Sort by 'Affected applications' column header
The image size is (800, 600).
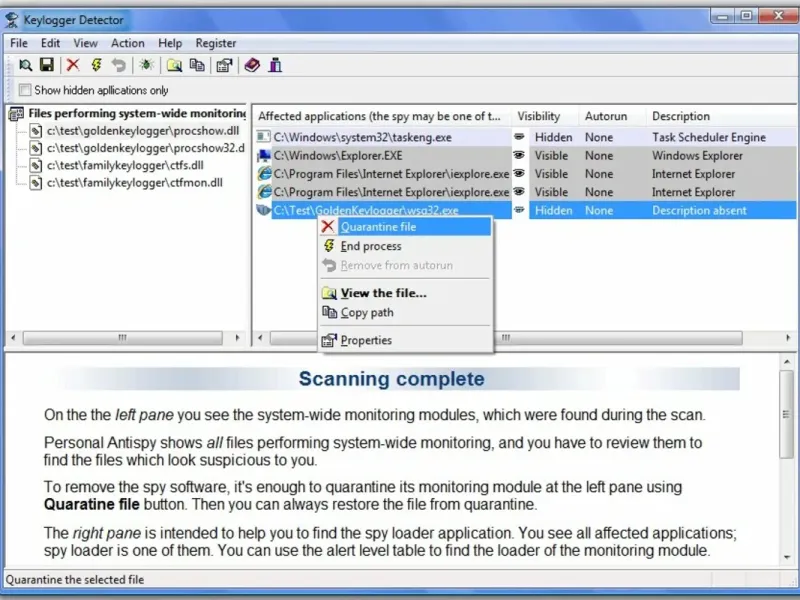(382, 116)
